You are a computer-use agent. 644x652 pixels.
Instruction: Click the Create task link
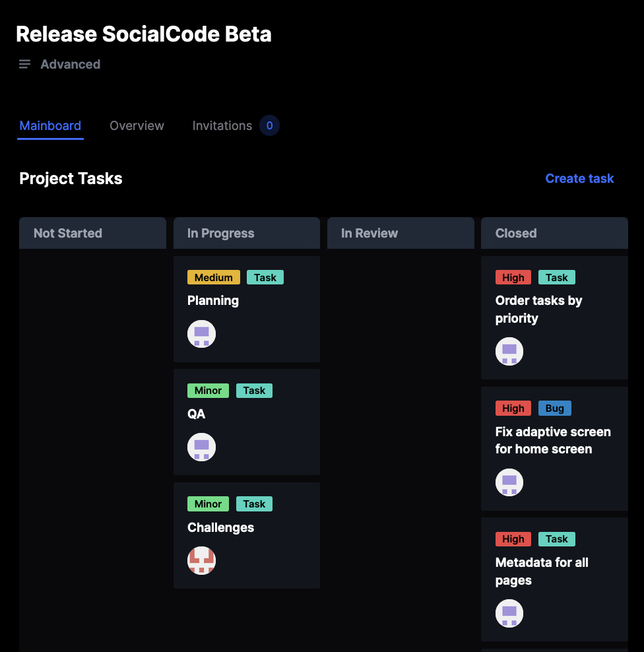579,178
